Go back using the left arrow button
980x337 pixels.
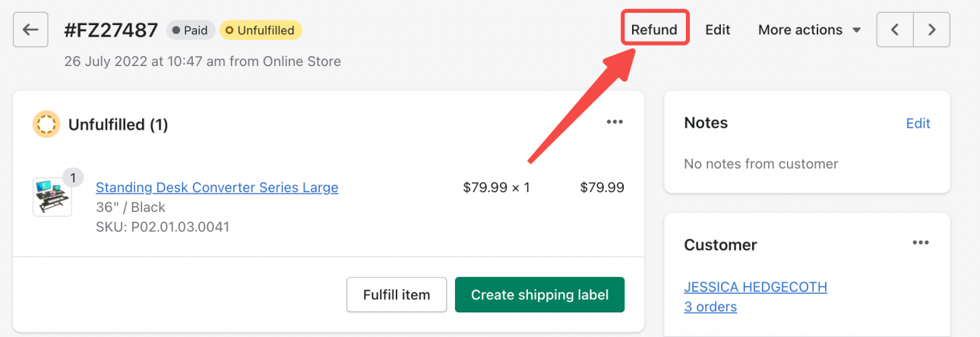pyautogui.click(x=30, y=30)
